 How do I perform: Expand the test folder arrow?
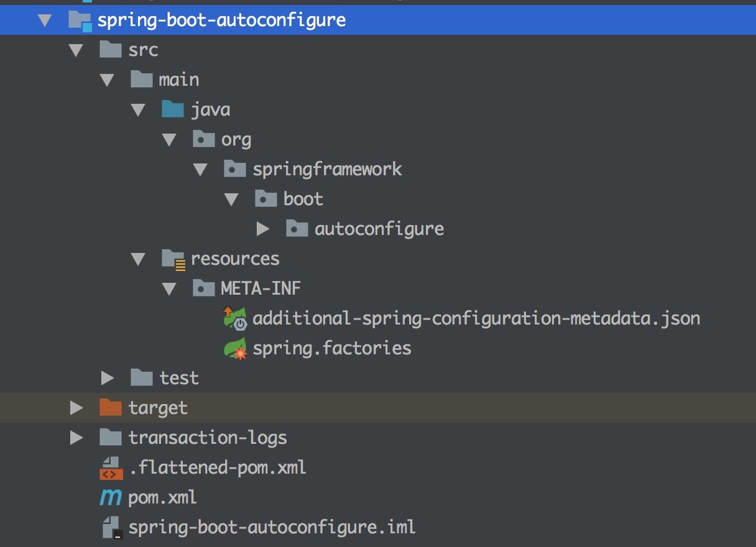pyautogui.click(x=108, y=378)
